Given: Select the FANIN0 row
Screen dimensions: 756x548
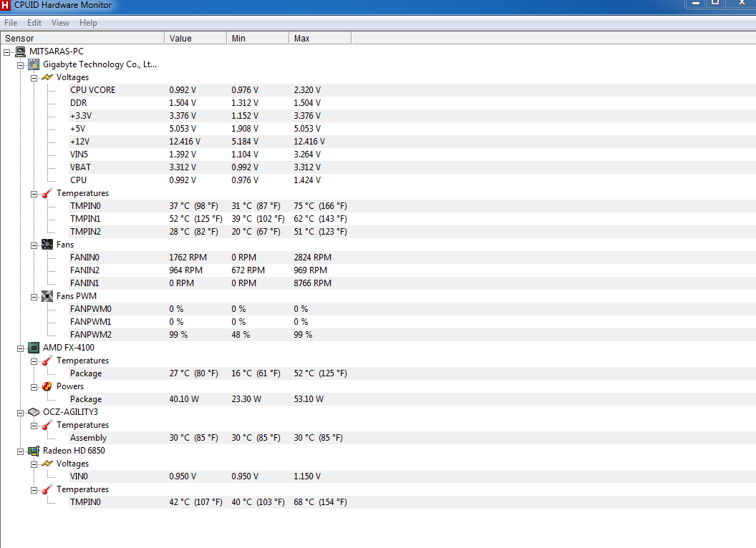Looking at the screenshot, I should pyautogui.click(x=412, y=258).
